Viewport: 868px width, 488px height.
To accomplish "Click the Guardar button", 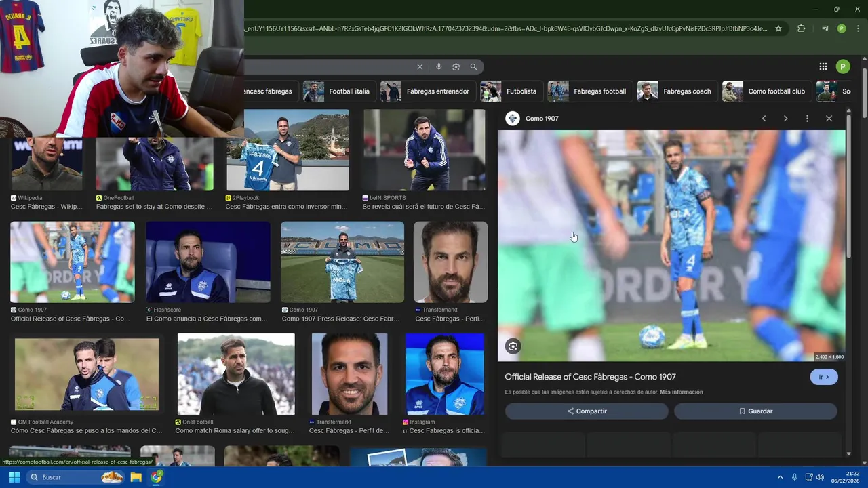I will [x=755, y=411].
